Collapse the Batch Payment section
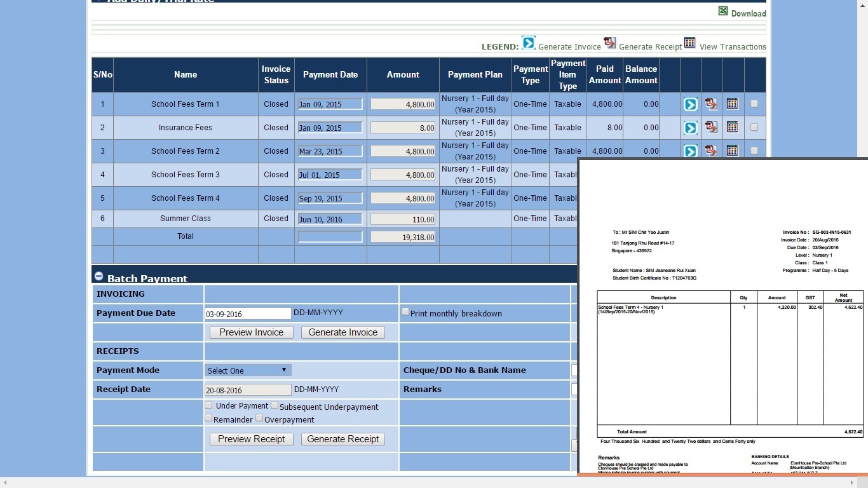The width and height of the screenshot is (868, 488). [98, 276]
